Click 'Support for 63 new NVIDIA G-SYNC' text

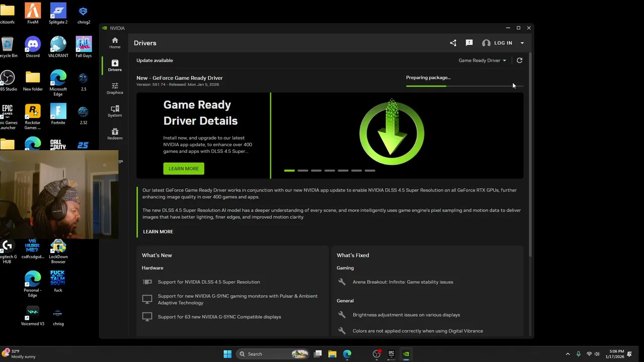point(219,317)
